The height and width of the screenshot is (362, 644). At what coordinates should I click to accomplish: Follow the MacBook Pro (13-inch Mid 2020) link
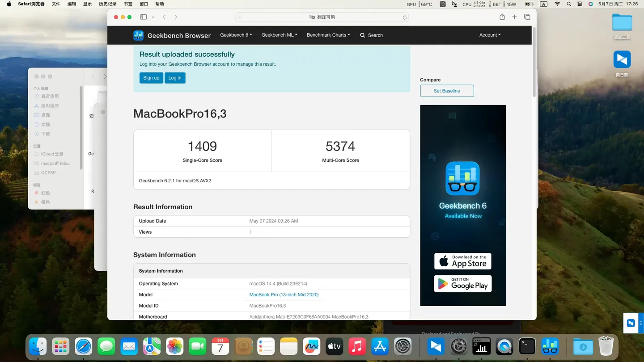pos(284,295)
